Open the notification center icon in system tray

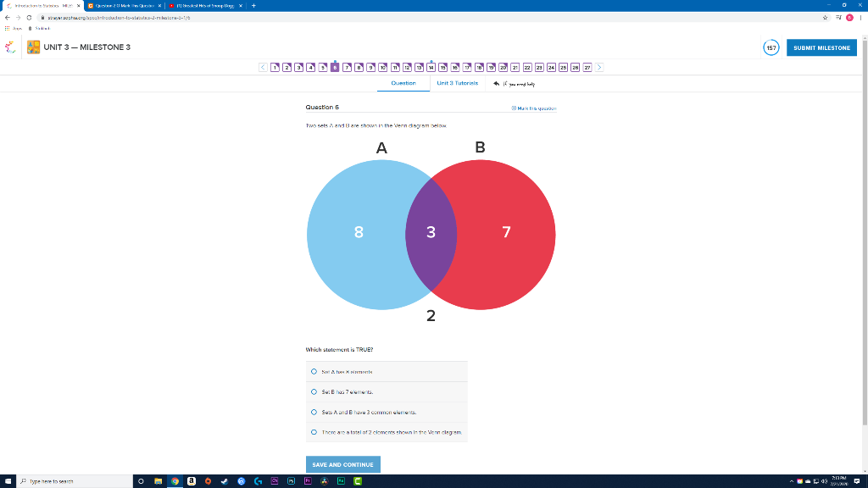tap(857, 481)
